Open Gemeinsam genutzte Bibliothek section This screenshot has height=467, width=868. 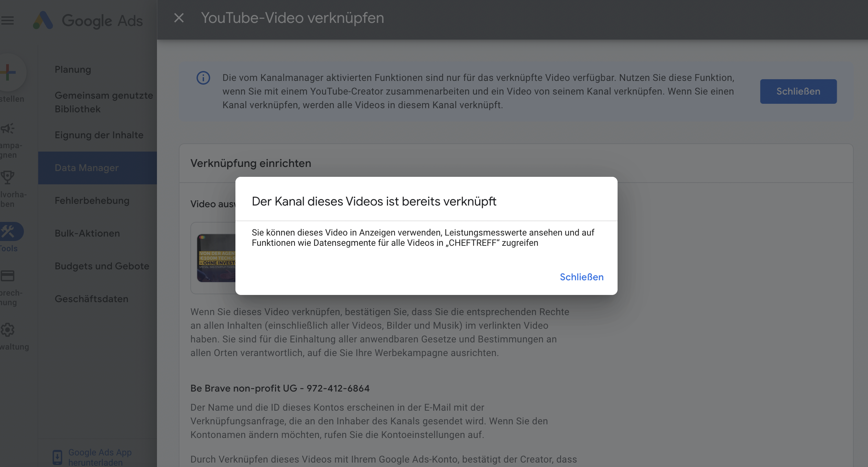click(x=104, y=102)
